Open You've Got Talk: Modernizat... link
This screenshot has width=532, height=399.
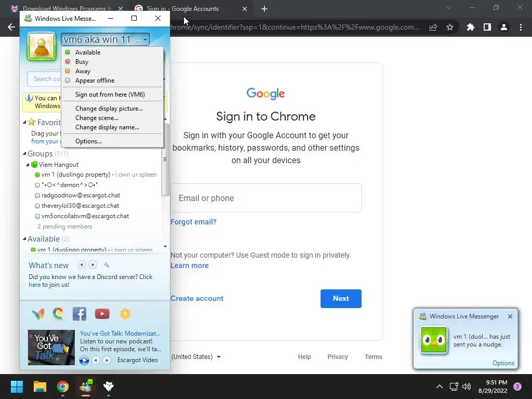pos(120,334)
